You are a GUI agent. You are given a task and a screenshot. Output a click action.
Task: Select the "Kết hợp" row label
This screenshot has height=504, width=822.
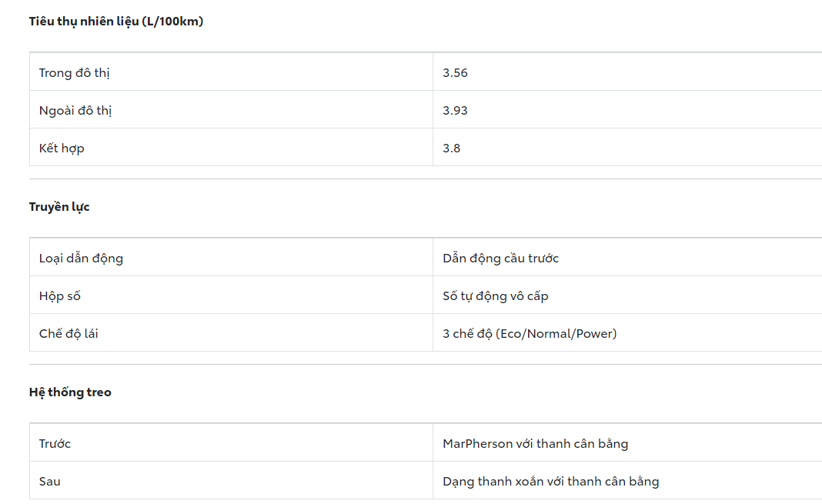tap(62, 149)
